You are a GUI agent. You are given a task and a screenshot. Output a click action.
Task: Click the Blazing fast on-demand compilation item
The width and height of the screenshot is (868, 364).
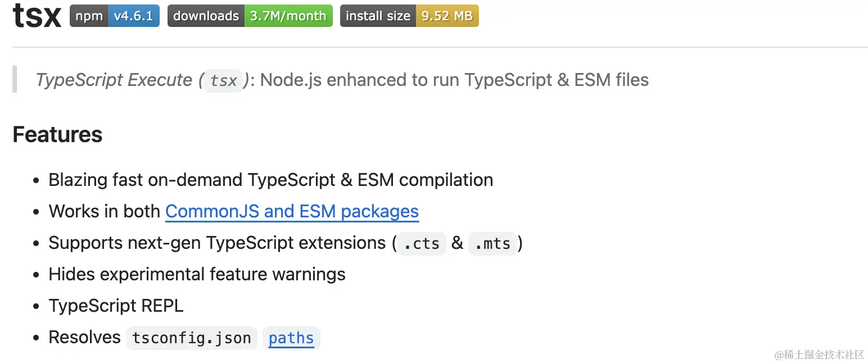click(x=270, y=180)
